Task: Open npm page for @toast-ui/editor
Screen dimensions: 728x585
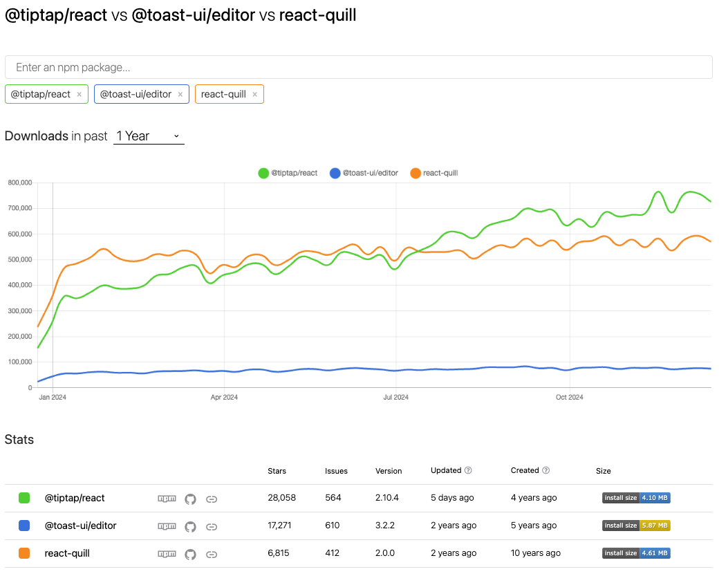Action: (167, 526)
